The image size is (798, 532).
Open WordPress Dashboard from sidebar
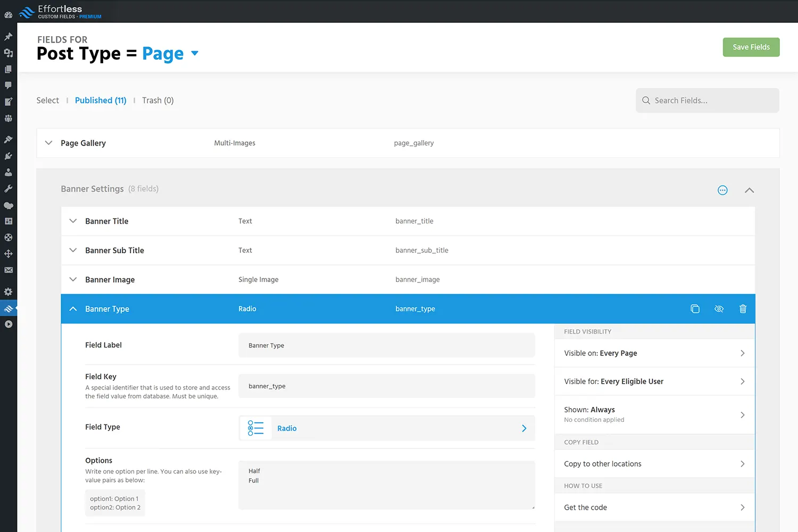(x=9, y=15)
